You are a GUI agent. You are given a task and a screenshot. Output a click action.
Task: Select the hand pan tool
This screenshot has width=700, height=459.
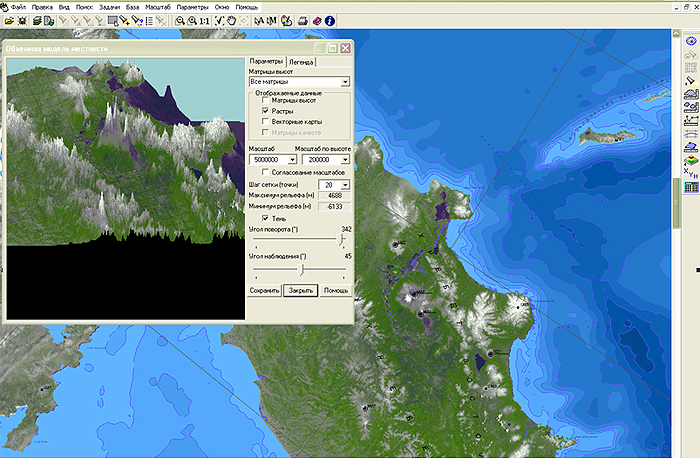click(232, 20)
